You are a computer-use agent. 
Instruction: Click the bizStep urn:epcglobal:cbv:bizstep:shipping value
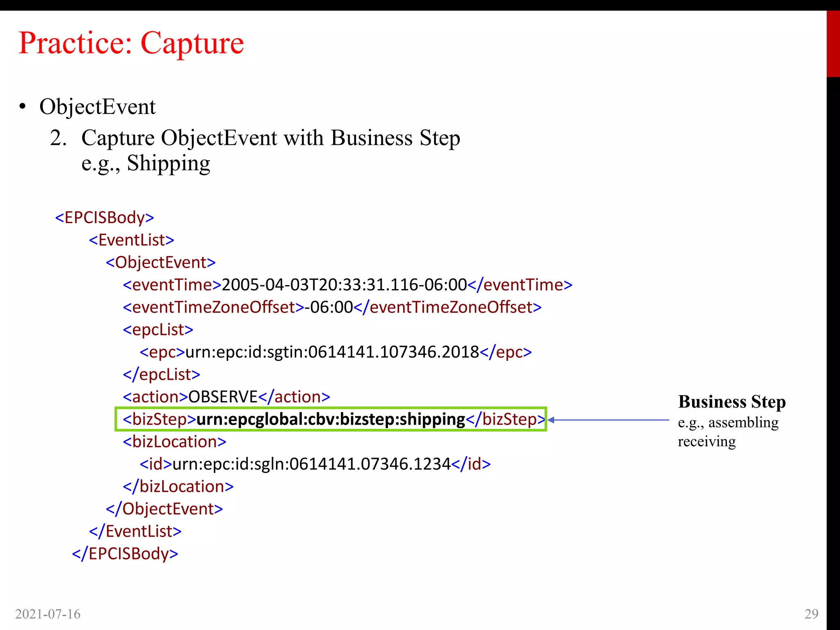point(331,419)
